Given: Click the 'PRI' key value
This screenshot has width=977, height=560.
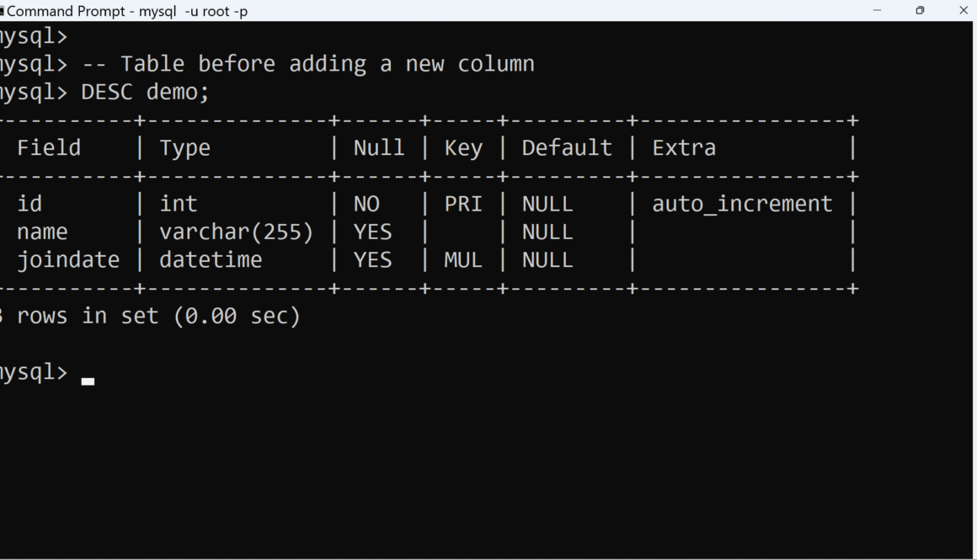Looking at the screenshot, I should pyautogui.click(x=463, y=204).
